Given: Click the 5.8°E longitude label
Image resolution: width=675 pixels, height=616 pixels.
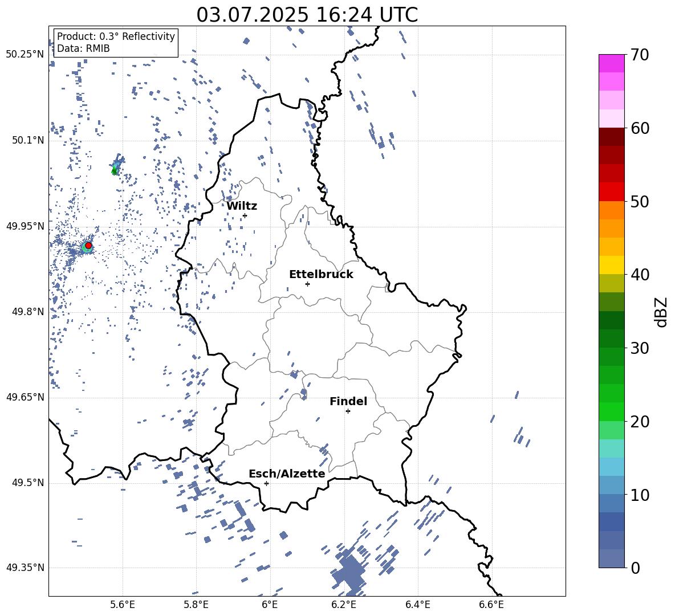Looking at the screenshot, I should (x=196, y=605).
